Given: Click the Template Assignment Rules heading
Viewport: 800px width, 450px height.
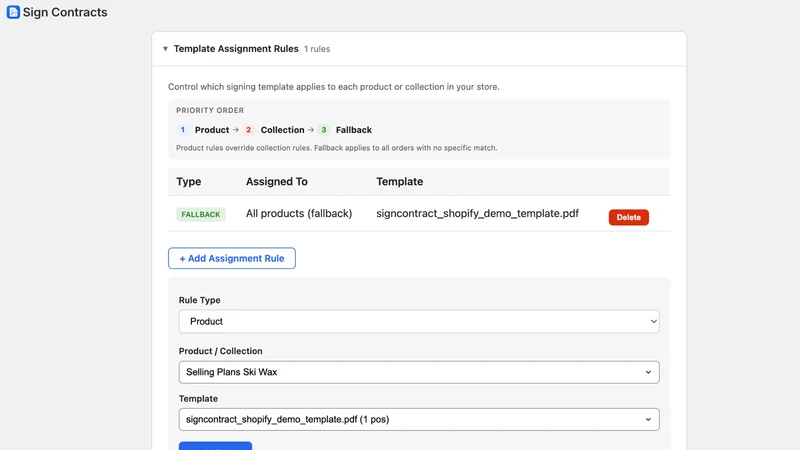Looking at the screenshot, I should 236,49.
